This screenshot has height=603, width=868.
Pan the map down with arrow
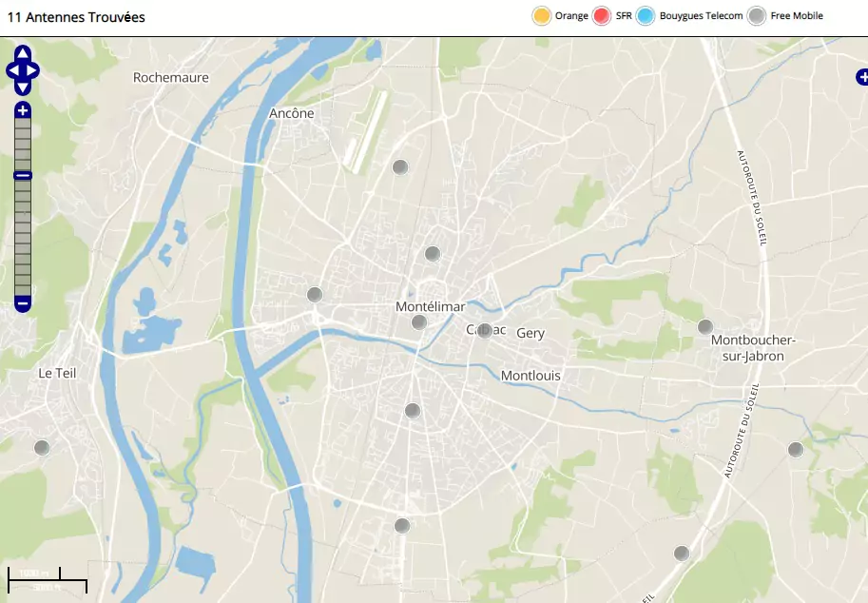pos(23,87)
